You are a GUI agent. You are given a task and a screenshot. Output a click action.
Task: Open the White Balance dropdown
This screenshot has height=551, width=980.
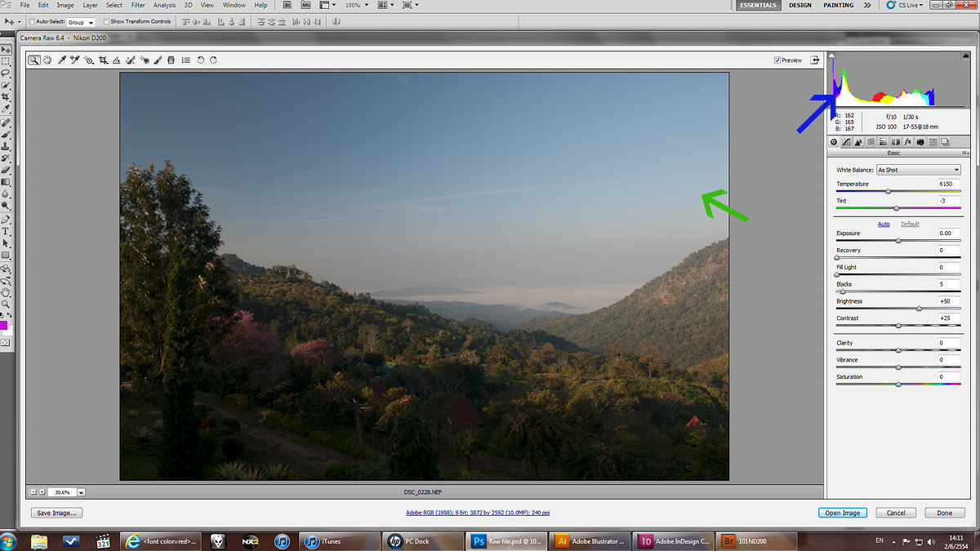(918, 170)
